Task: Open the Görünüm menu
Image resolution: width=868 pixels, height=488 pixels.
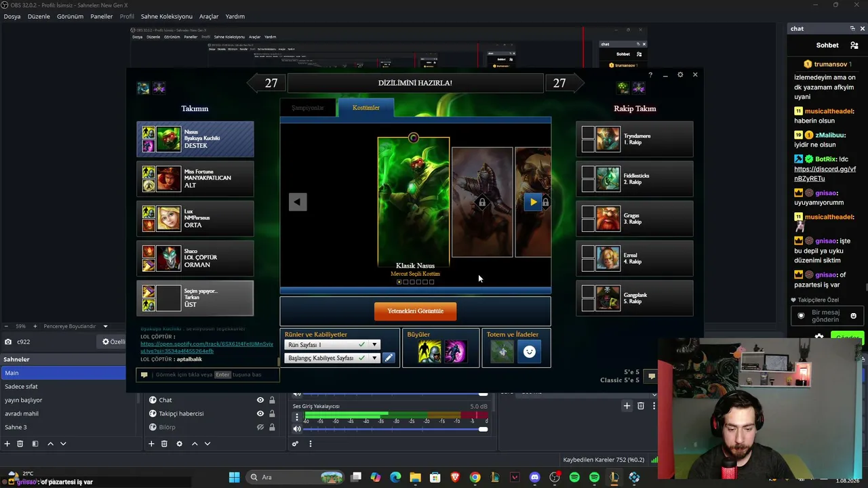Action: point(70,16)
